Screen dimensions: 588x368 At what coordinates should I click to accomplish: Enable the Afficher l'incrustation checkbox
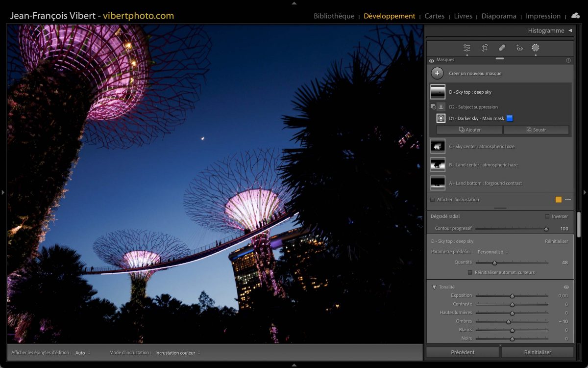432,200
